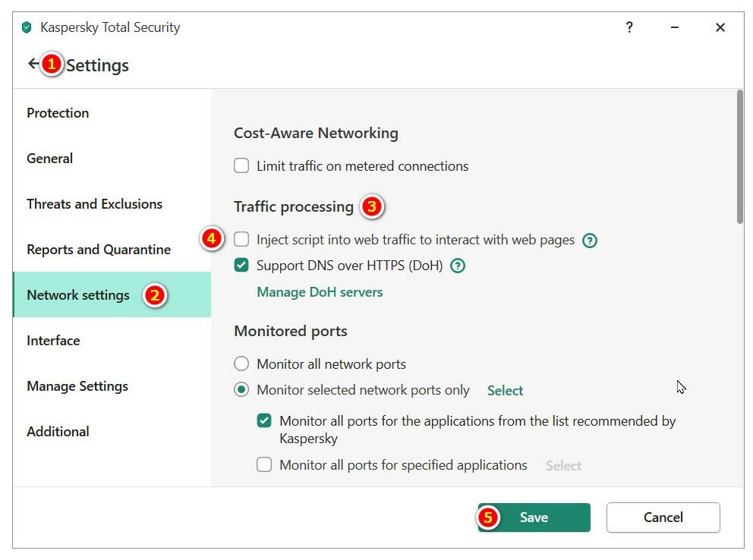
Task: Check Monitor all ports for specified applications
Action: click(x=263, y=464)
